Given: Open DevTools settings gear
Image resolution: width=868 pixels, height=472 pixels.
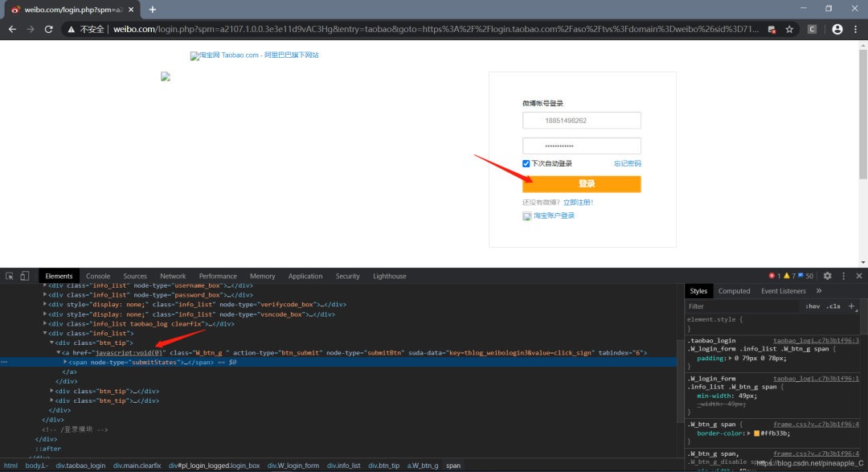Looking at the screenshot, I should click(x=827, y=276).
